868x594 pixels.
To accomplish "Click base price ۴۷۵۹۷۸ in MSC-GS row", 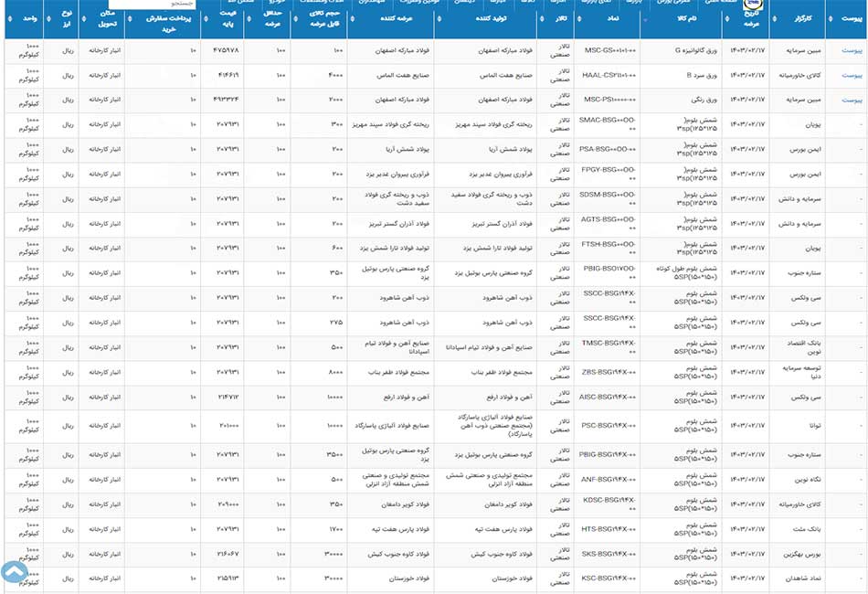I will pyautogui.click(x=226, y=50).
